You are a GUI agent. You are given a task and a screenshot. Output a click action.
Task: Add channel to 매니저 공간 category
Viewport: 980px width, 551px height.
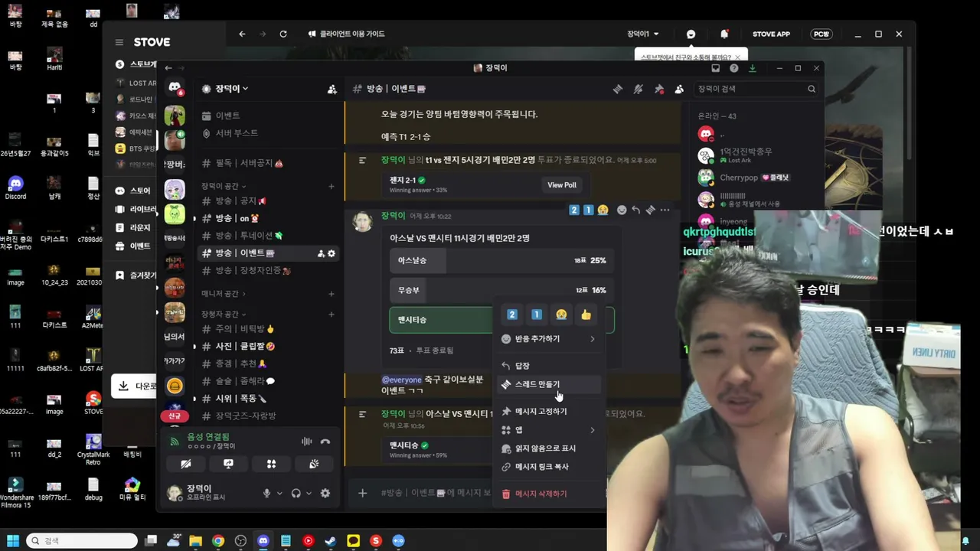pos(332,294)
